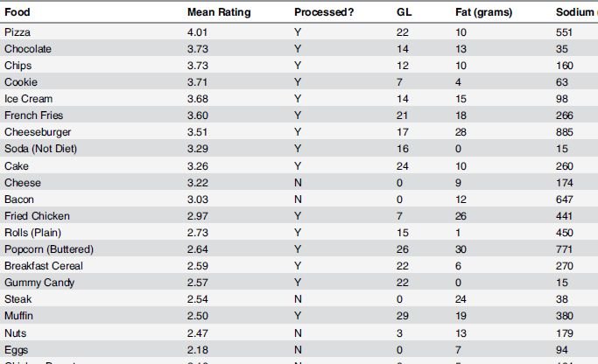Select the Soda (Not Diet) label
The height and width of the screenshot is (364, 598).
click(40, 148)
